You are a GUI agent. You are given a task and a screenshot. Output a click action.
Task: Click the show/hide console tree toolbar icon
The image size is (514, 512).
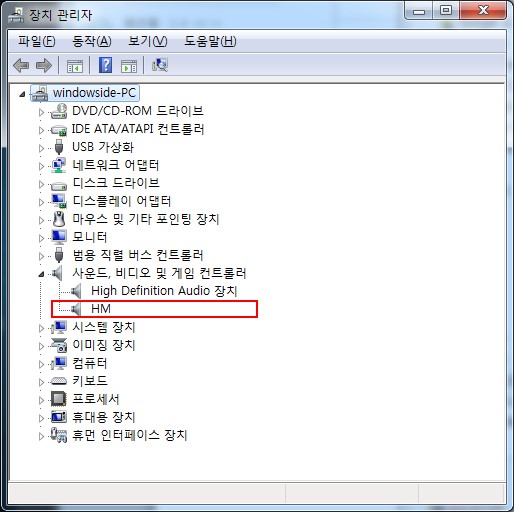(75, 66)
